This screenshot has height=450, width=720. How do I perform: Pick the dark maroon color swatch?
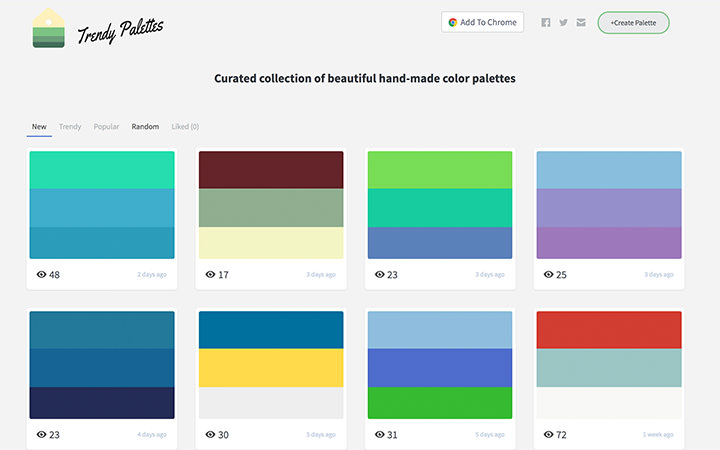(271, 170)
